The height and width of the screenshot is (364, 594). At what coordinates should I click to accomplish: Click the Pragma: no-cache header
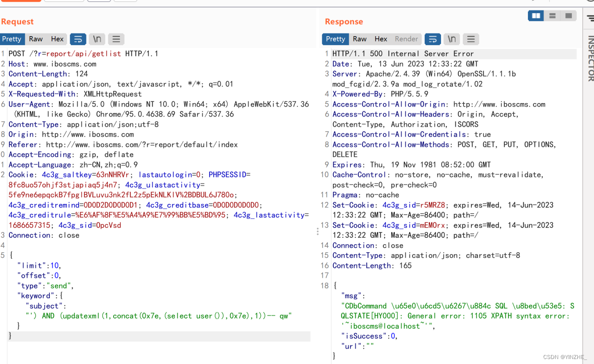tap(366, 195)
